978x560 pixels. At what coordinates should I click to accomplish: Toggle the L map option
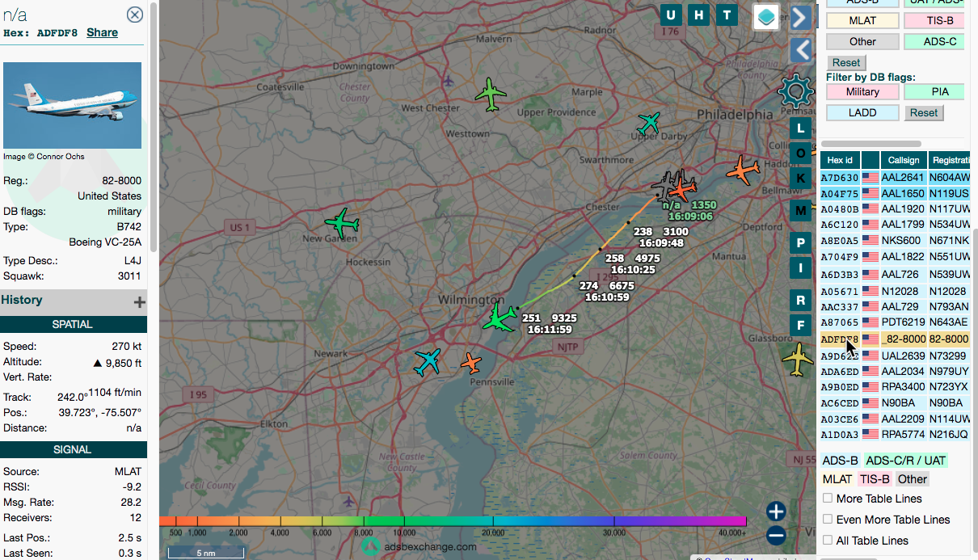tap(800, 128)
